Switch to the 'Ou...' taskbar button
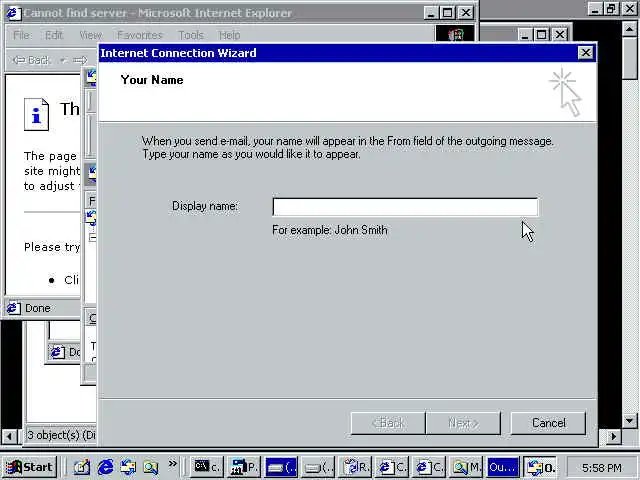The image size is (640, 480). pos(503,467)
